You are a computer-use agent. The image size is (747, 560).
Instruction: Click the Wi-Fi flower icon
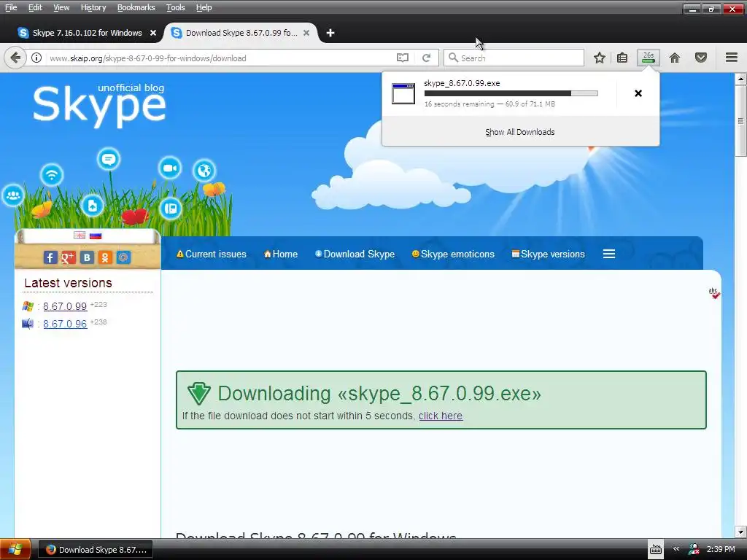52,175
